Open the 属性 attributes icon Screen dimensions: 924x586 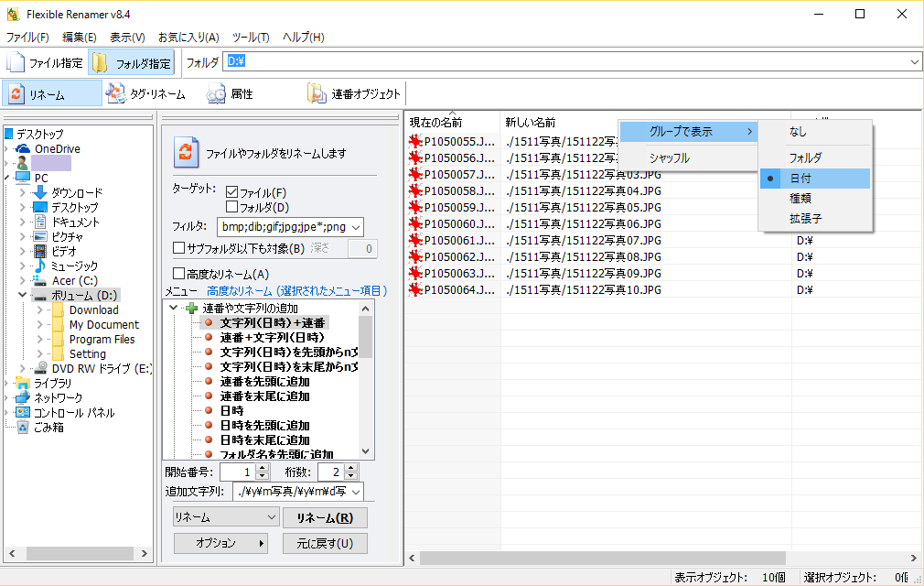216,93
